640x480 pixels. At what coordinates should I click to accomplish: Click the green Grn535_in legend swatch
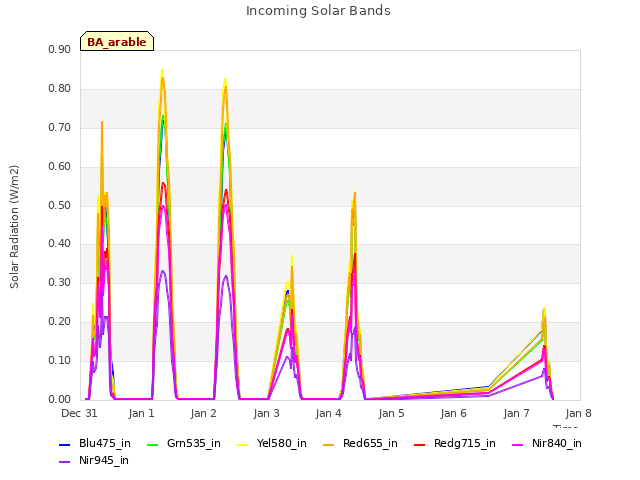(x=152, y=444)
